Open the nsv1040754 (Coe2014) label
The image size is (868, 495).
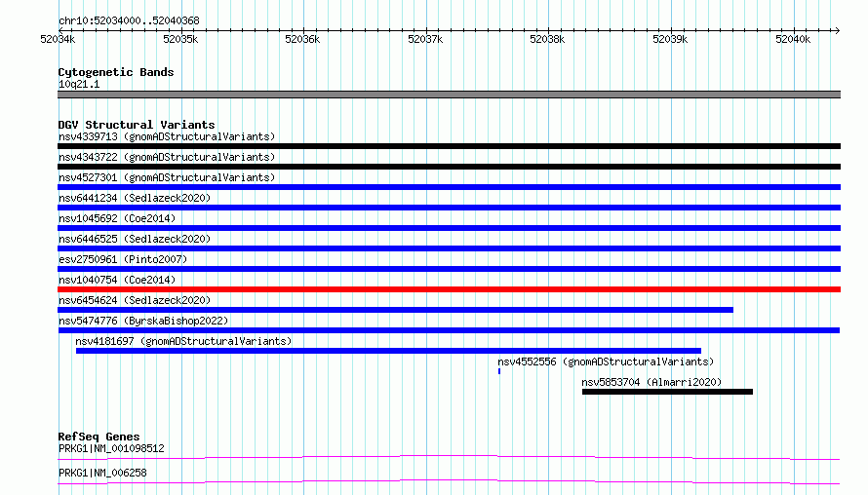[x=117, y=280]
